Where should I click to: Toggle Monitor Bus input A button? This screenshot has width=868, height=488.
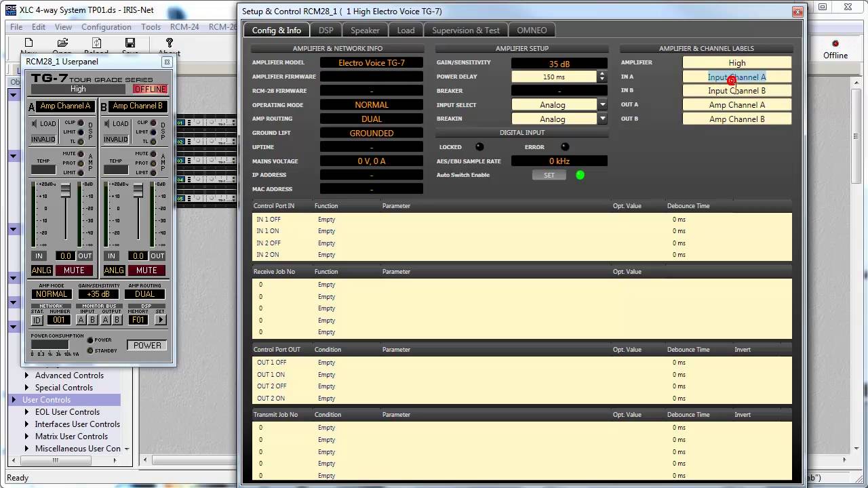click(81, 320)
